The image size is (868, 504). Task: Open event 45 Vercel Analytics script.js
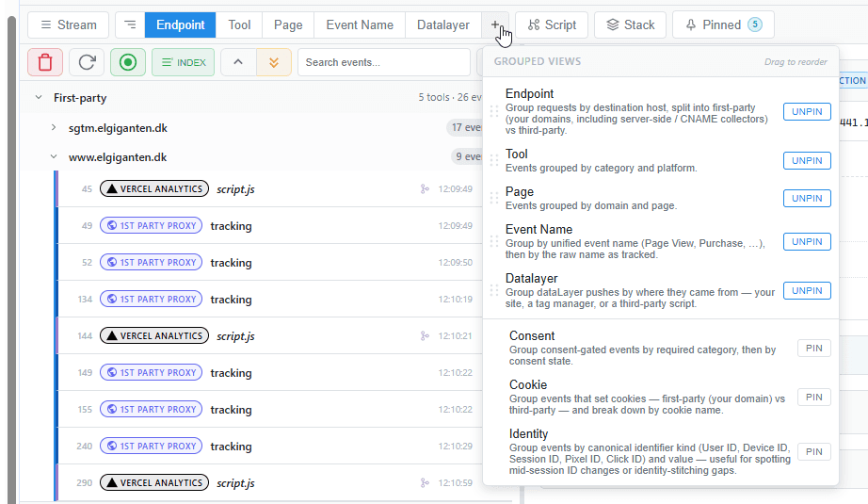pos(270,188)
